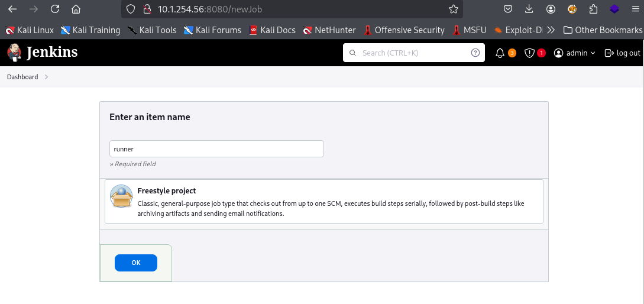Expand the Dashboard breadcrumb chevron
Image resolution: width=644 pixels, height=304 pixels.
46,77
